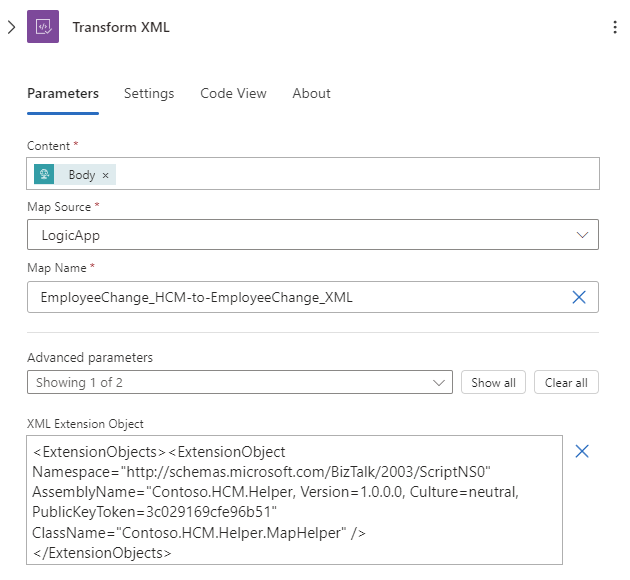Open the Advanced parameters dropdown

tap(239, 382)
